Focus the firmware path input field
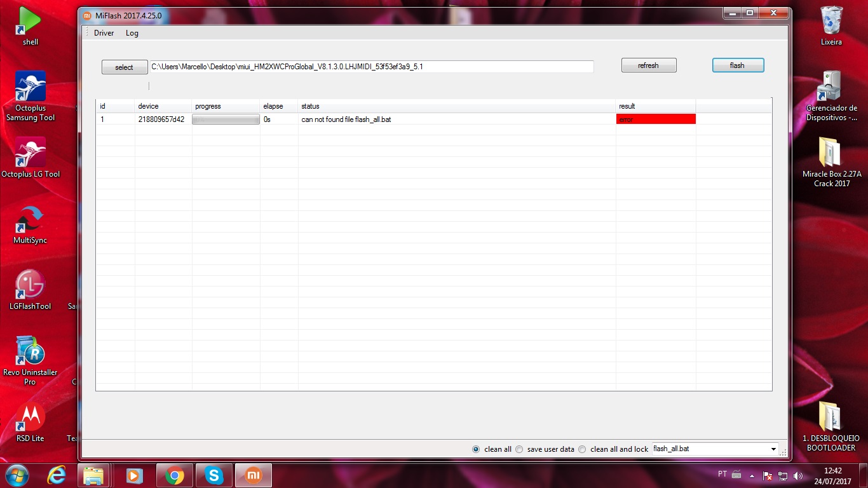Viewport: 868px width, 488px height. [372, 66]
